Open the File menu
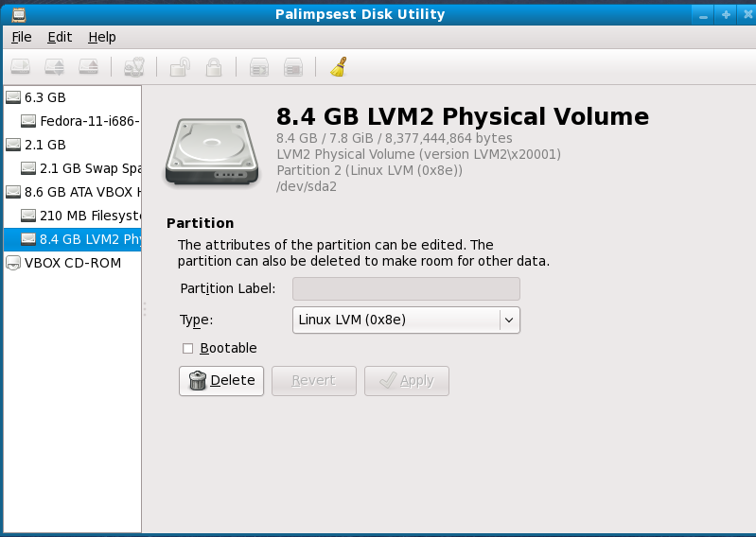 pos(22,37)
